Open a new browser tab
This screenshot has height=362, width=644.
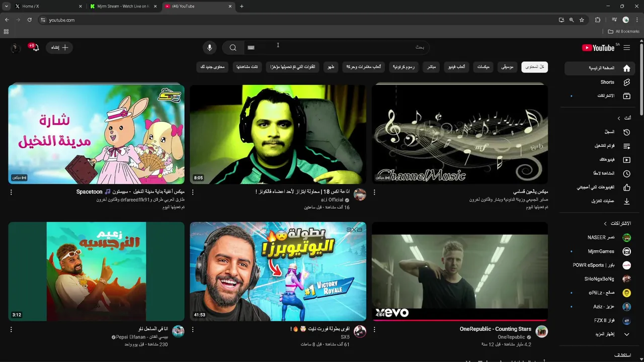(242, 7)
